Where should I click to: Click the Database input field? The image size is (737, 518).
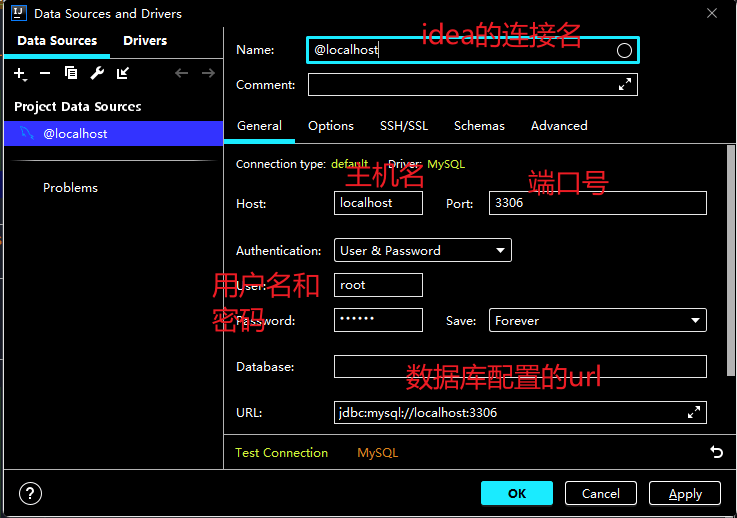(x=519, y=367)
